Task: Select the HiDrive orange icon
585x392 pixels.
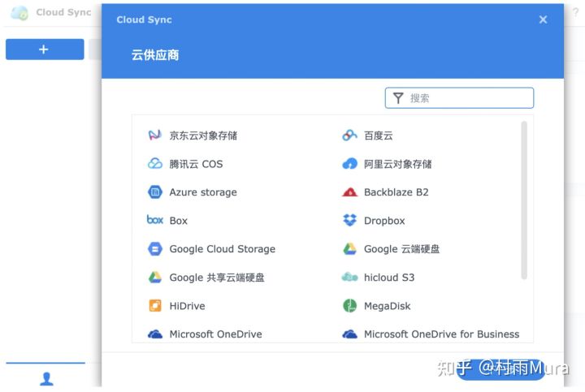Action: point(155,306)
